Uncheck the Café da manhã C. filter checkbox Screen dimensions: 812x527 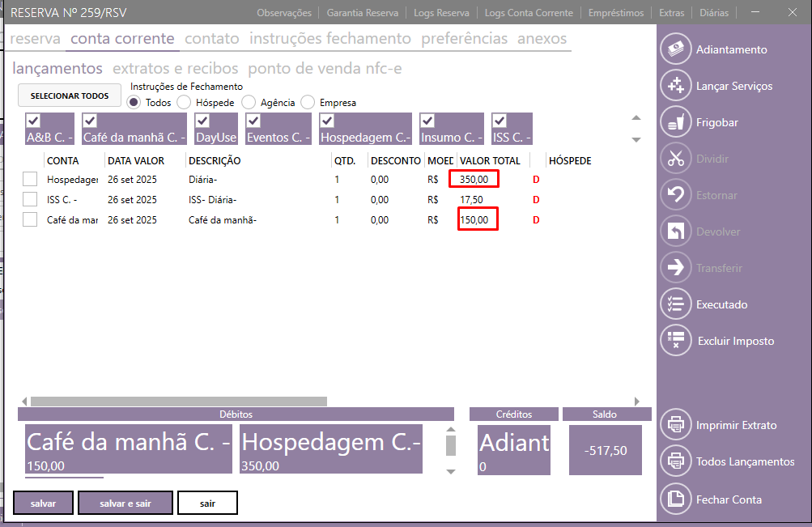90,121
